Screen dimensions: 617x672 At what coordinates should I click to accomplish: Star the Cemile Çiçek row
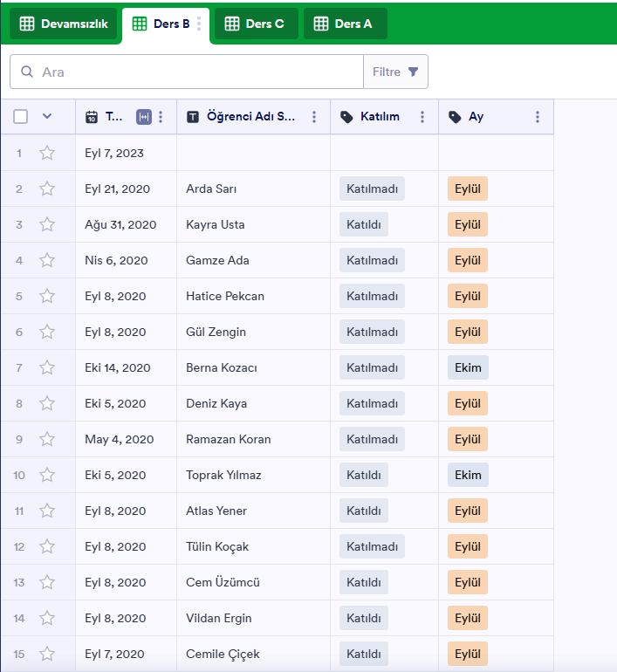47,654
